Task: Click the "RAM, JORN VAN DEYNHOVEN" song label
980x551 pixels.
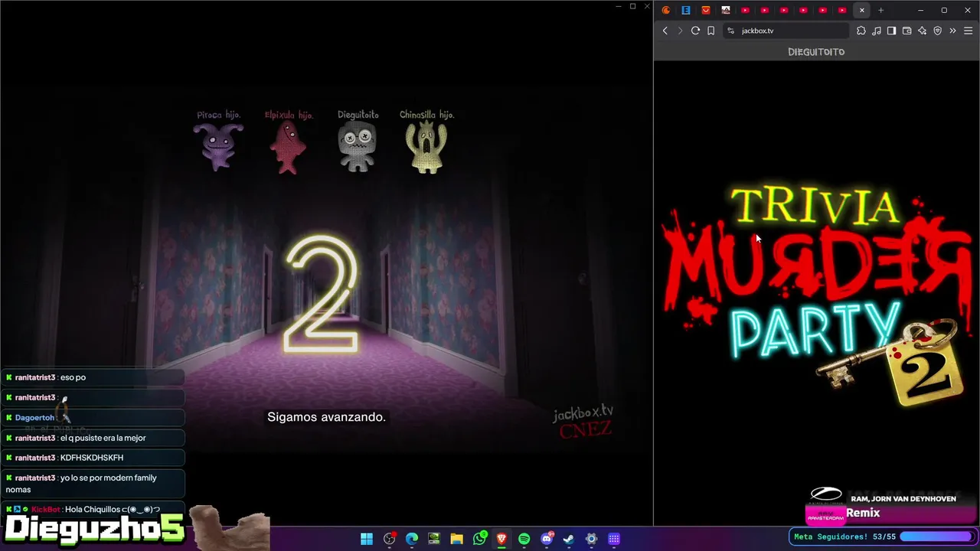Action: pyautogui.click(x=903, y=499)
